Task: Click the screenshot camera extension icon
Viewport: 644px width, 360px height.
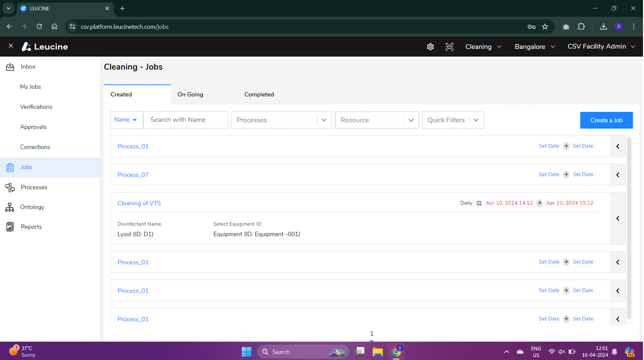Action: pyautogui.click(x=566, y=27)
